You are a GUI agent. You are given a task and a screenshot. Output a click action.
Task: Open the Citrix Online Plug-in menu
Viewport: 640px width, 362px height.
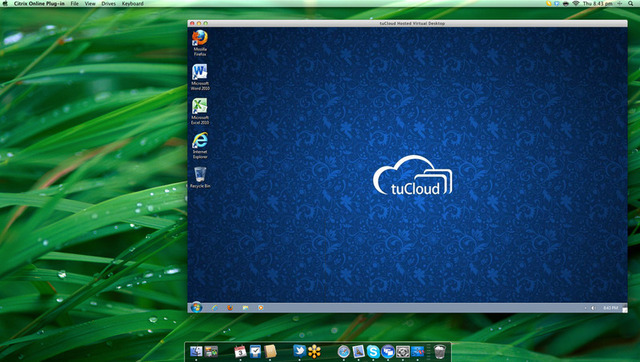pyautogui.click(x=39, y=3)
